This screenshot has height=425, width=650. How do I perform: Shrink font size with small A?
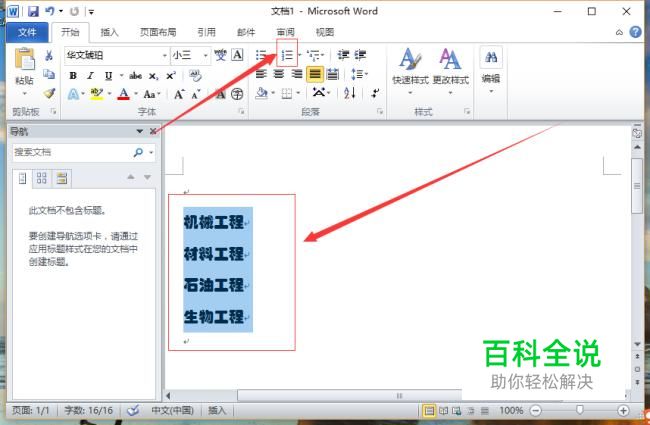pyautogui.click(x=196, y=95)
